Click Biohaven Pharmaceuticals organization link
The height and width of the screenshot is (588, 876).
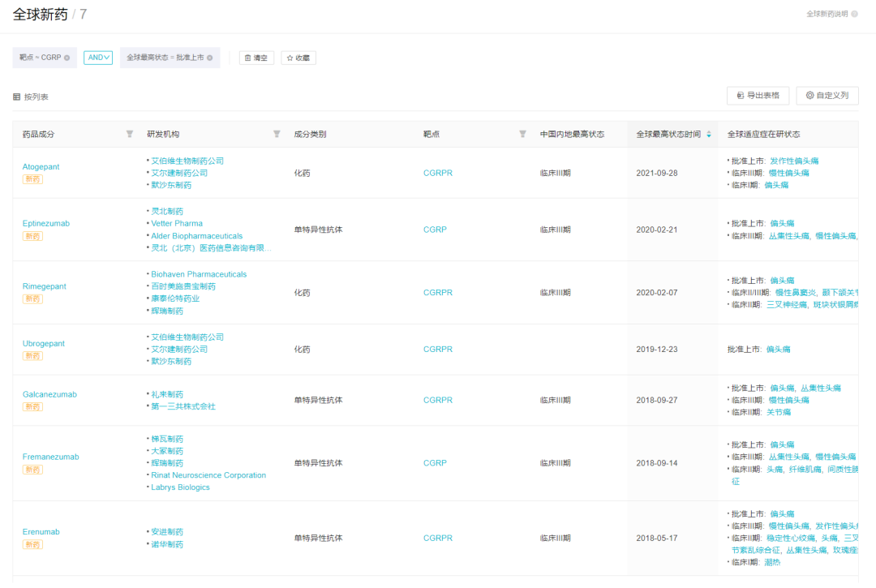coord(199,274)
